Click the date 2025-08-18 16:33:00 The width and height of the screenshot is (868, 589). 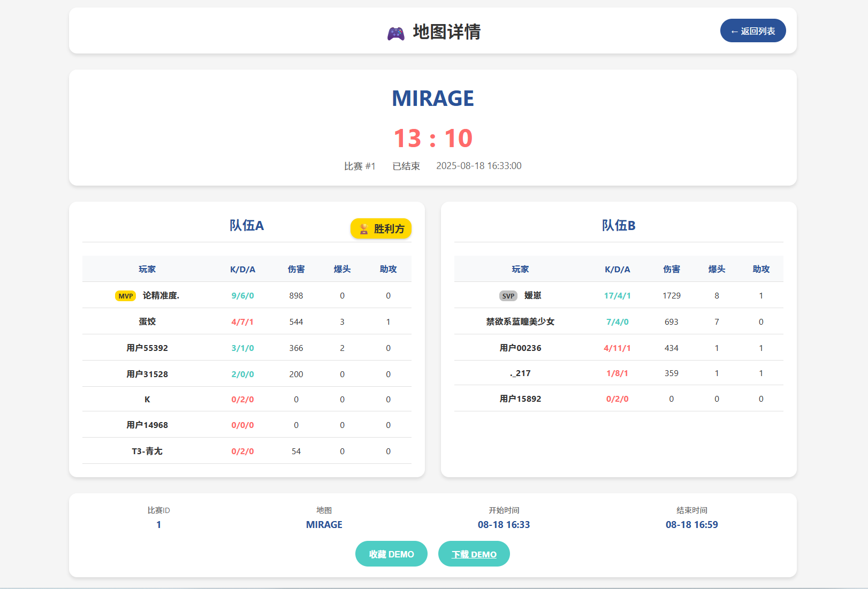tap(479, 166)
